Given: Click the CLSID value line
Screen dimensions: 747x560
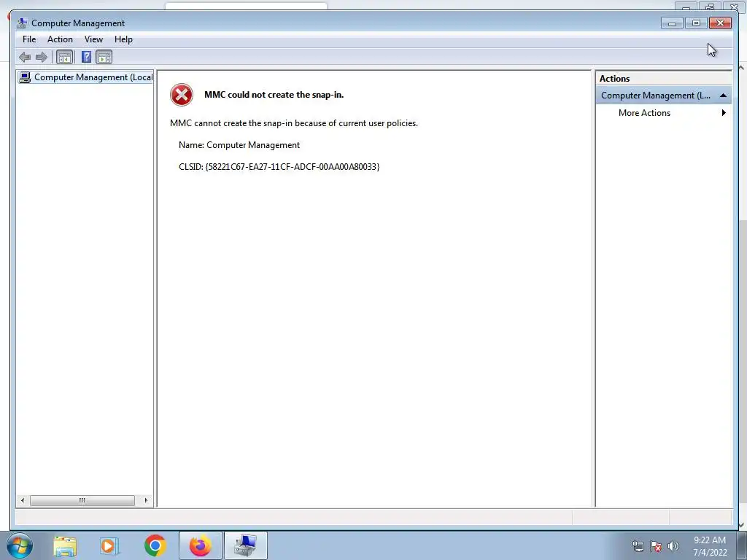Looking at the screenshot, I should click(x=279, y=167).
